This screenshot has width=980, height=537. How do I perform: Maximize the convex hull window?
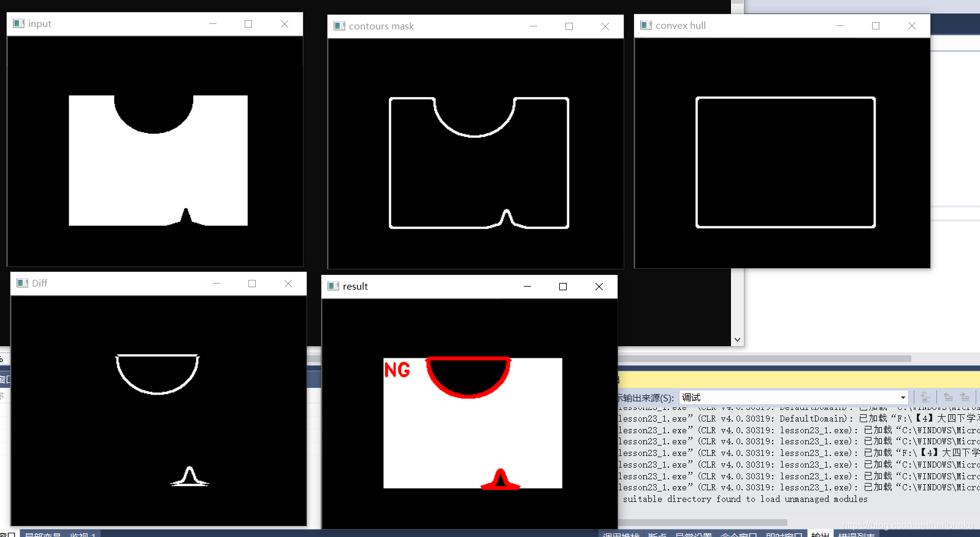pyautogui.click(x=876, y=26)
